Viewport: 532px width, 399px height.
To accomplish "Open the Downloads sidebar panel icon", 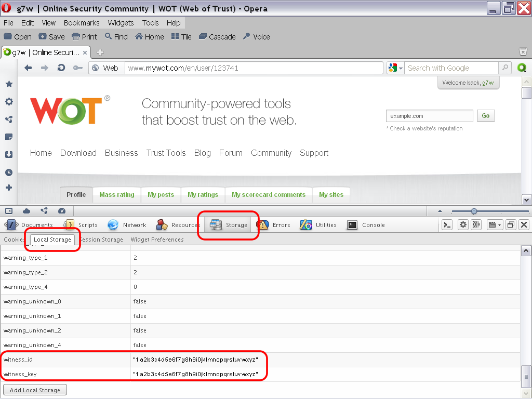I will coord(9,155).
